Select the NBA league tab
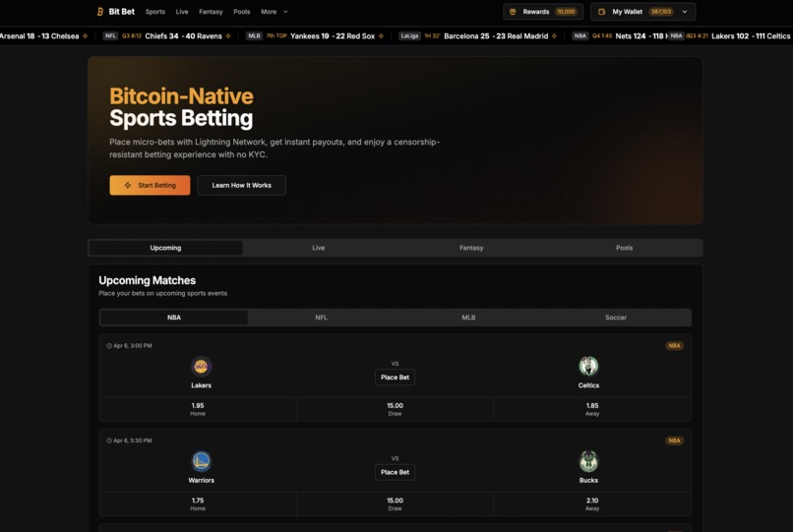Screen dimensions: 793x532 click(174, 318)
